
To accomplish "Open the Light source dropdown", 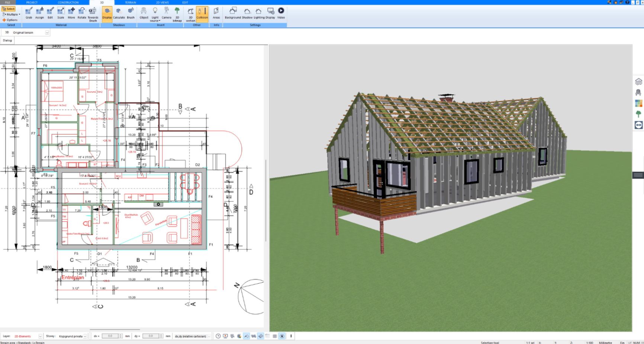I will (x=155, y=15).
